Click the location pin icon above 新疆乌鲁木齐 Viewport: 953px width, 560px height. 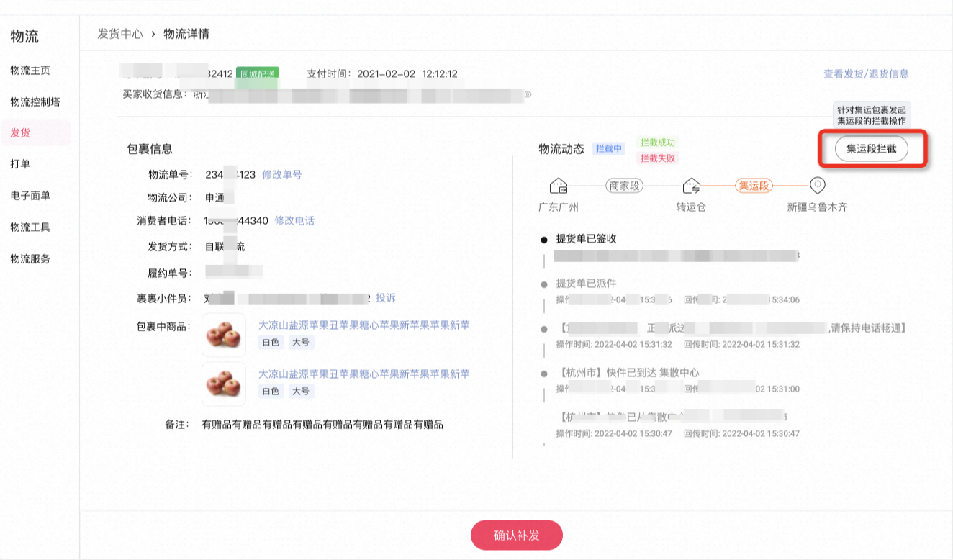pos(818,186)
